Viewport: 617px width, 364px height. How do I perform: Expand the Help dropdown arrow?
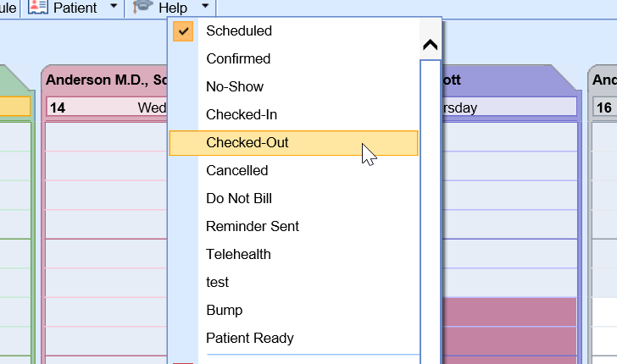pos(205,8)
